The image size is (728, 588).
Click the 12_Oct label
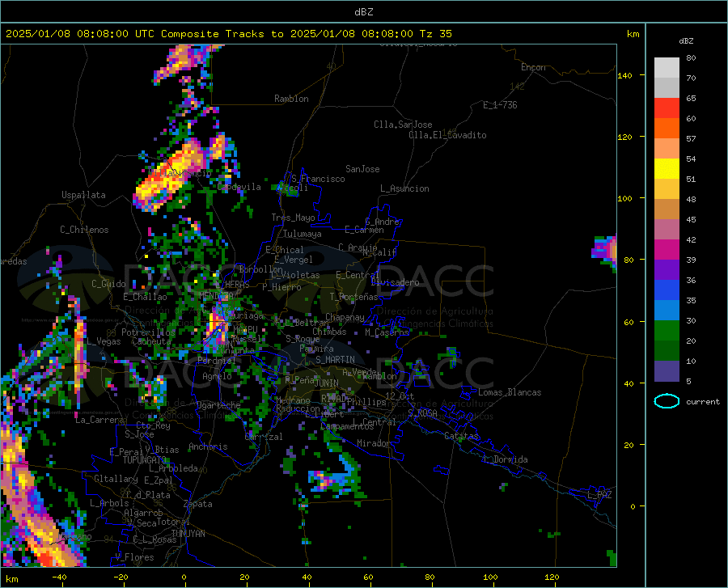point(400,396)
